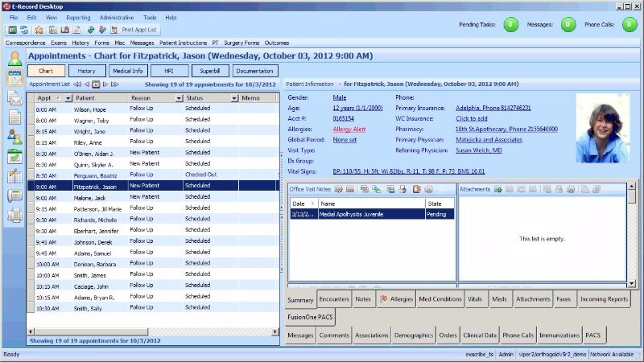This screenshot has width=644, height=362.
Task: Add a new attachment with green plus icon
Action: pos(499,189)
